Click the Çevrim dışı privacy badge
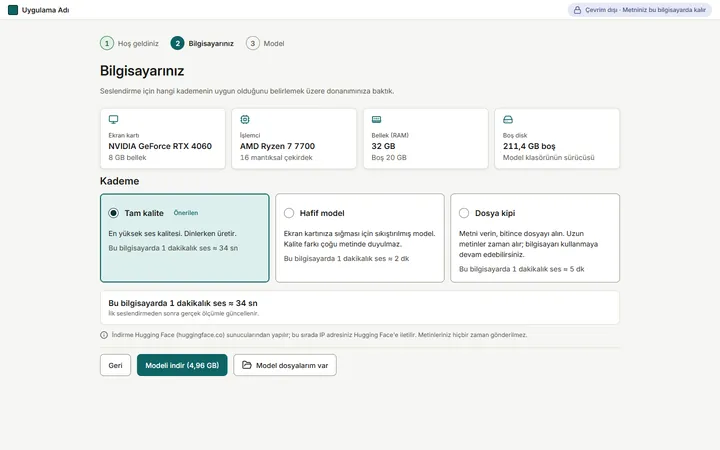720x450 pixels. (640, 10)
